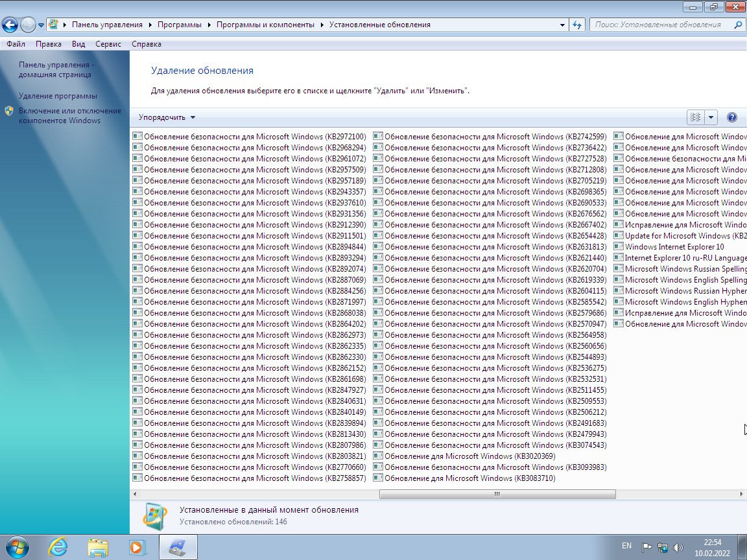Go to Панель управления домашняя страница

pos(56,69)
